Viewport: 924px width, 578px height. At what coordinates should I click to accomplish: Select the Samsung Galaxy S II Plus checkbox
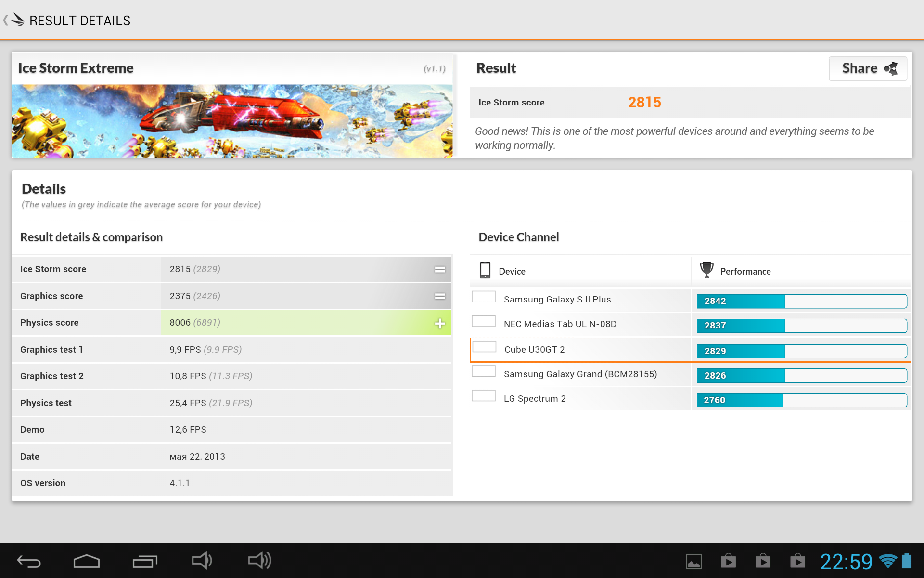pyautogui.click(x=484, y=297)
